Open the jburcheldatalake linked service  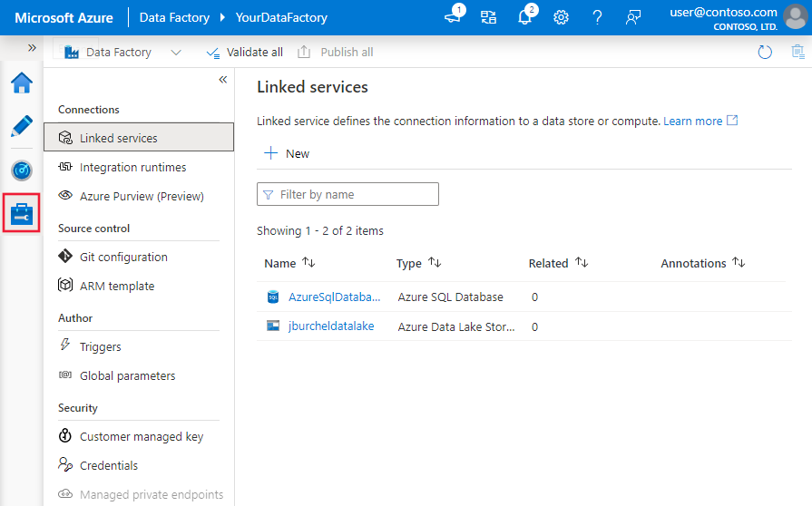(331, 326)
